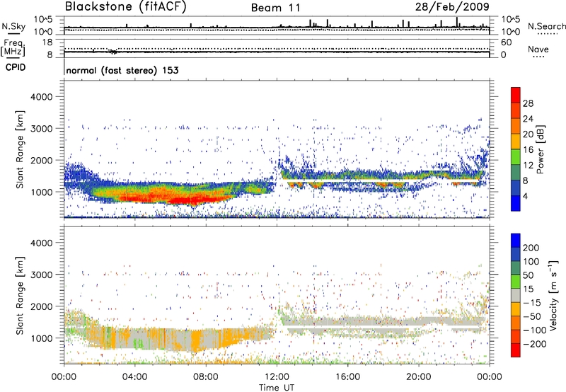The height and width of the screenshot is (392, 566).
Task: Click the 'N.Search' legend label
Action: [546, 26]
